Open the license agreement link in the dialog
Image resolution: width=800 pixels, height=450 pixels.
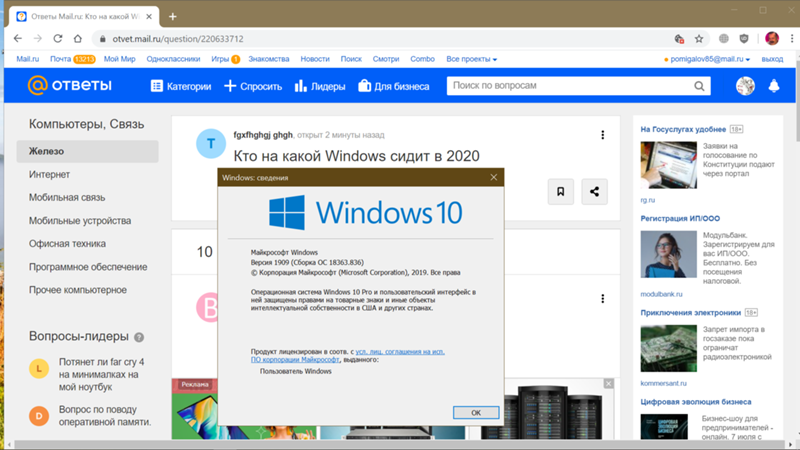coord(348,356)
